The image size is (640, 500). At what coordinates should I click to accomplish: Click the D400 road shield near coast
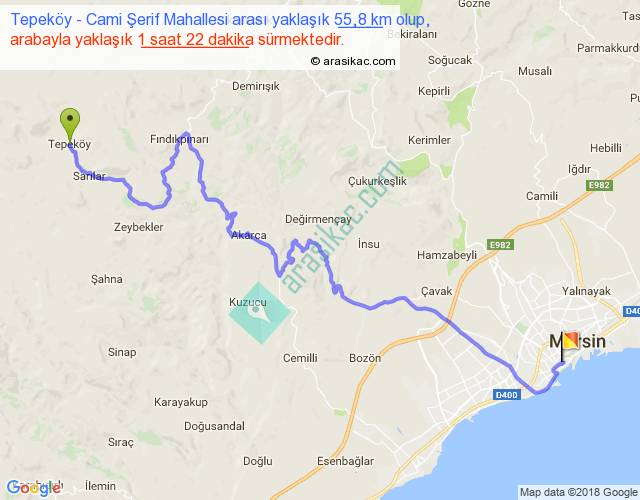(x=507, y=395)
